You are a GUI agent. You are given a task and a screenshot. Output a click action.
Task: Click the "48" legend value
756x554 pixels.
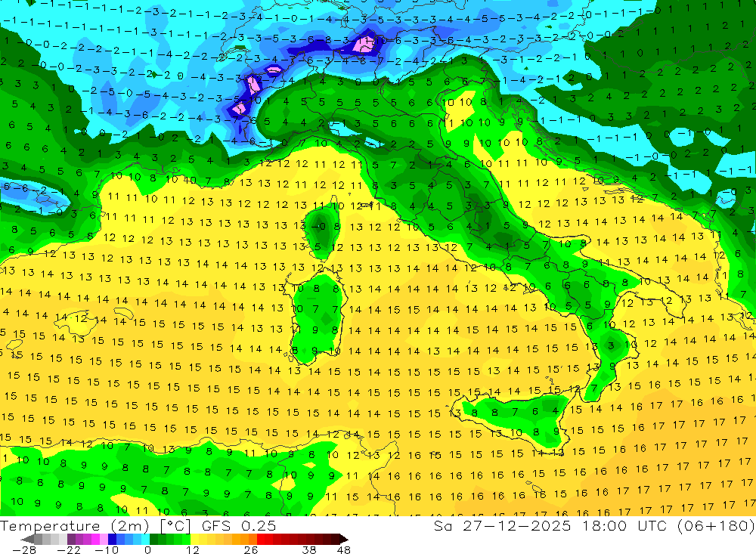pos(343,550)
